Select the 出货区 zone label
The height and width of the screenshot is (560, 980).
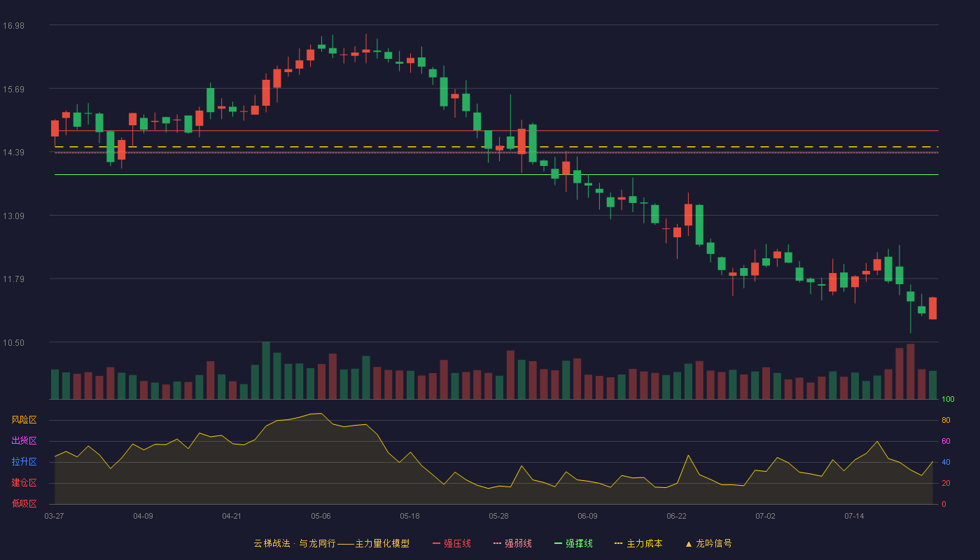pos(24,441)
